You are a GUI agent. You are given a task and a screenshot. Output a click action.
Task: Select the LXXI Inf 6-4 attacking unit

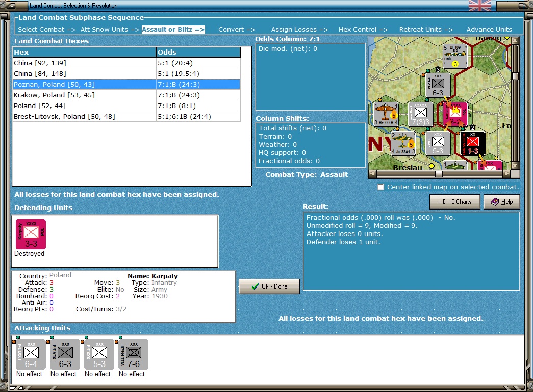pyautogui.click(x=31, y=354)
